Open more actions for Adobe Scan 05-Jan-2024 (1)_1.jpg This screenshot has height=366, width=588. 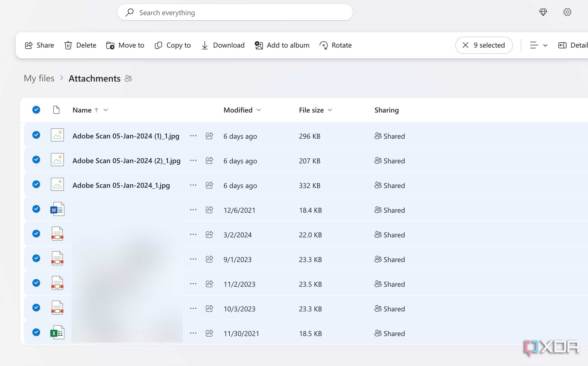click(x=193, y=136)
